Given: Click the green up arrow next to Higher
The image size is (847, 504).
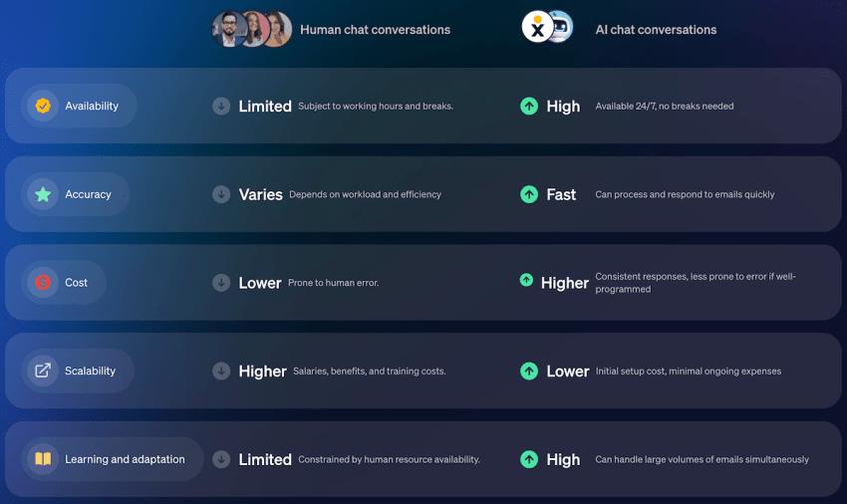Looking at the screenshot, I should tap(527, 280).
